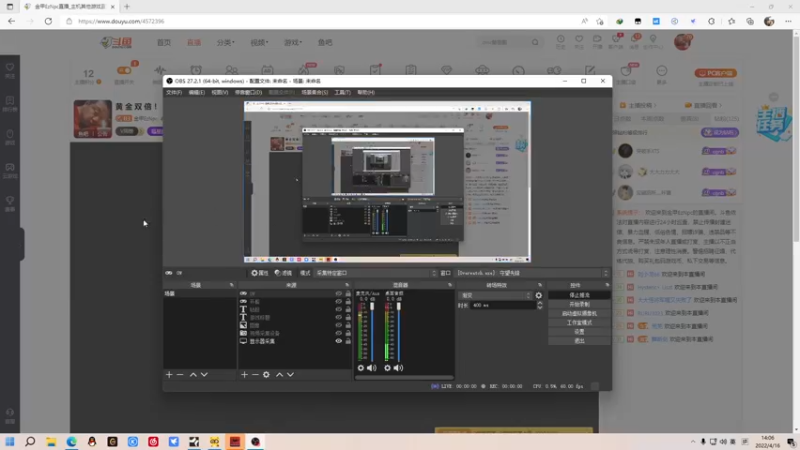Screen dimensions: 800x450
Task: Undock the Audio Mixer panel via header icon
Action: click(449, 285)
